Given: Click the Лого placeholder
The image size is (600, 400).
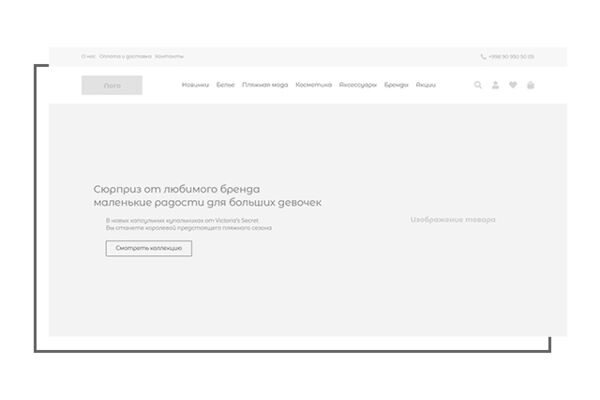Looking at the screenshot, I should coord(112,85).
